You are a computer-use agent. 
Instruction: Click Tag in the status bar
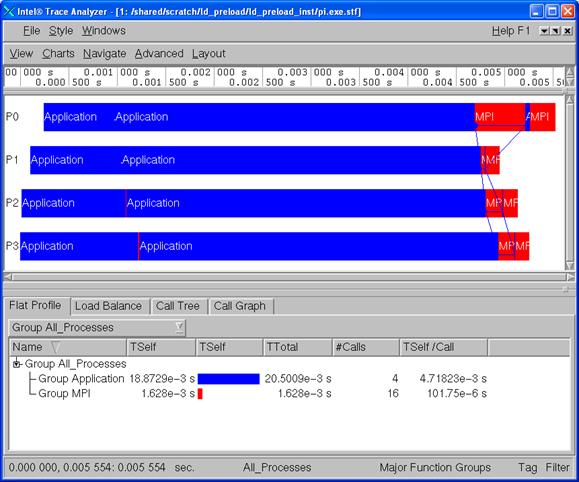pos(527,468)
